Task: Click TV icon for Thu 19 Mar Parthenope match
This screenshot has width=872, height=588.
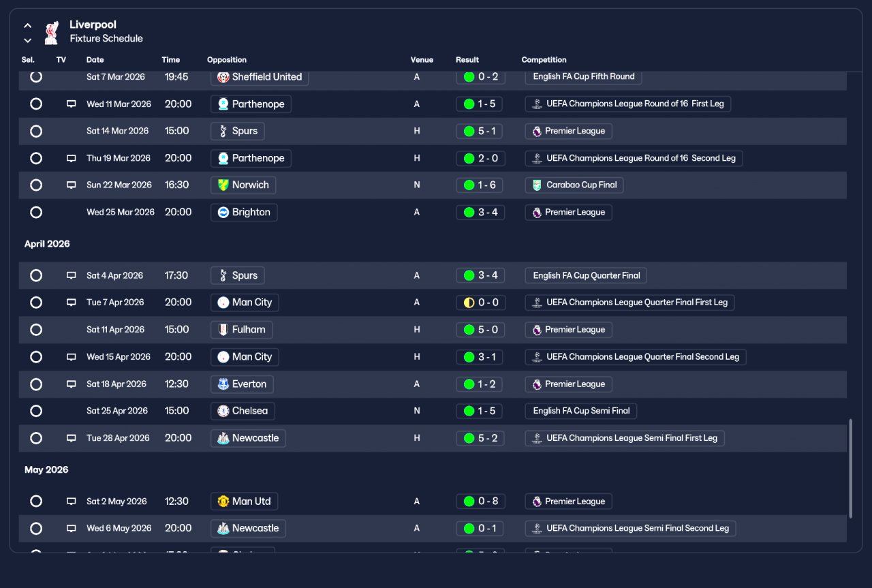Action: tap(71, 158)
